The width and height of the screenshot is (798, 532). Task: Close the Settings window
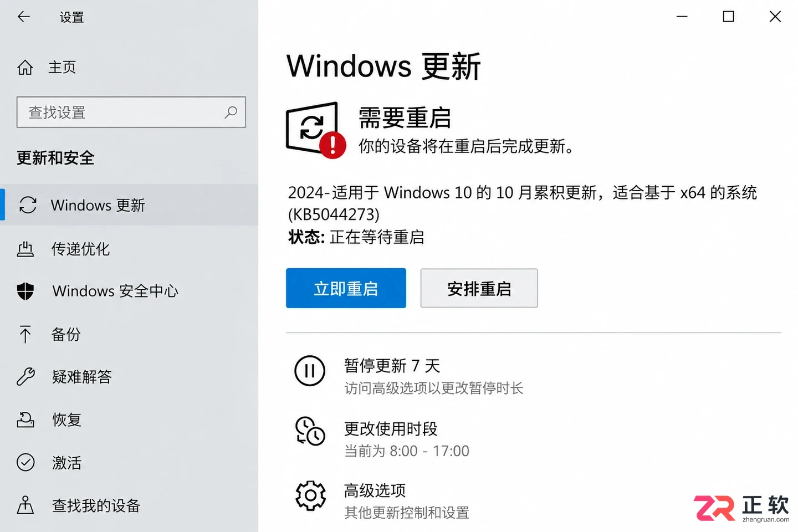pos(775,17)
